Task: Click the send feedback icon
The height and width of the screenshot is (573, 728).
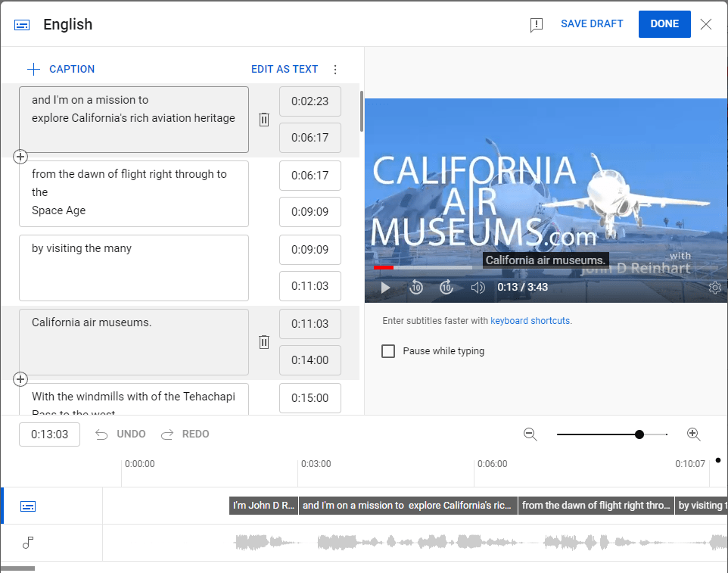Action: pyautogui.click(x=537, y=25)
